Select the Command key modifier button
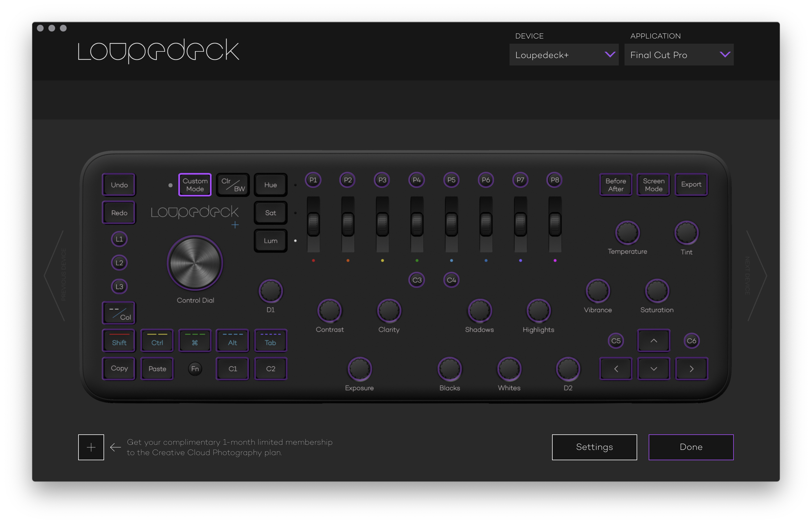Screen dimensions: 812x524 [195, 341]
